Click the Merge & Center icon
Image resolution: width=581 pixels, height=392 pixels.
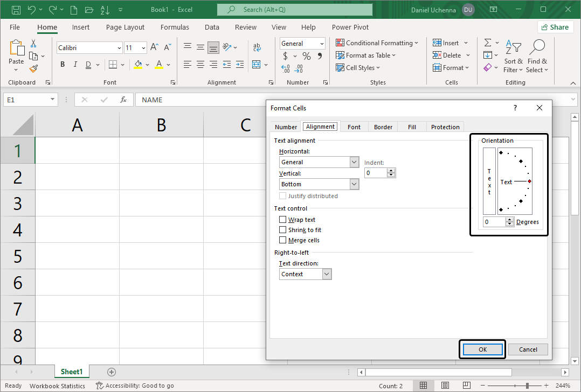tap(256, 65)
